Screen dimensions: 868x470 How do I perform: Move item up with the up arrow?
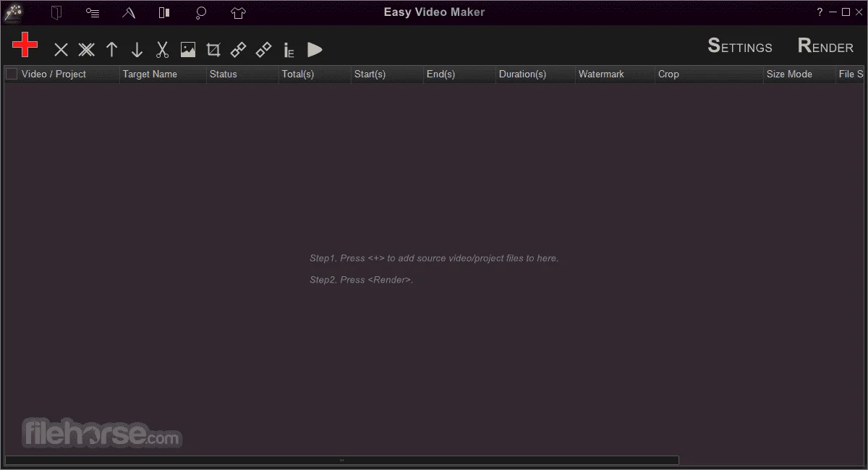coord(111,49)
